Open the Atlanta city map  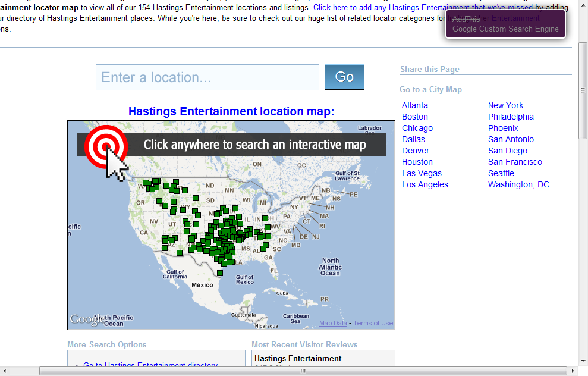coord(415,105)
